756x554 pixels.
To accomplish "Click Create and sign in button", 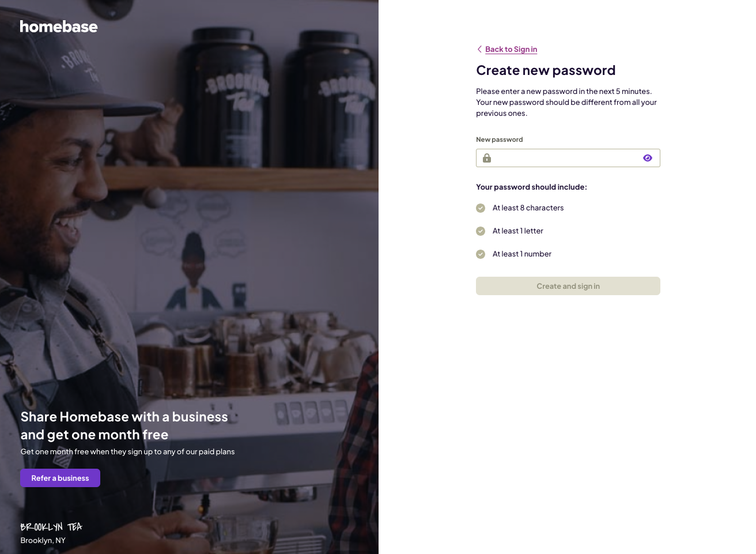I will coord(568,286).
